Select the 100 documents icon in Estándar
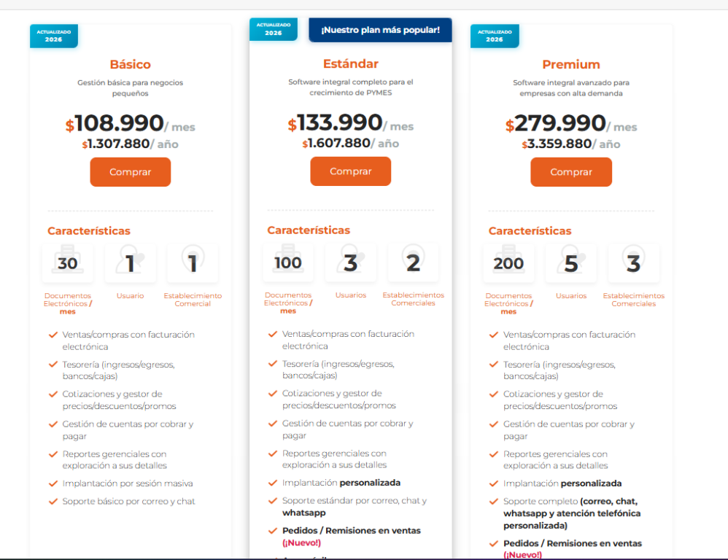This screenshot has height=560, width=728. click(x=288, y=262)
